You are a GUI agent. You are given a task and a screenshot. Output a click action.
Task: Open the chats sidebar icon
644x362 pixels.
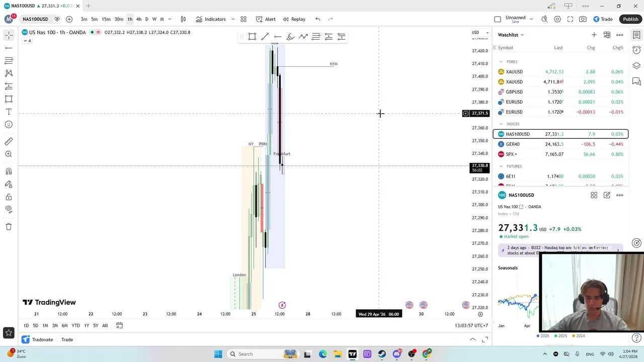[x=636, y=81]
